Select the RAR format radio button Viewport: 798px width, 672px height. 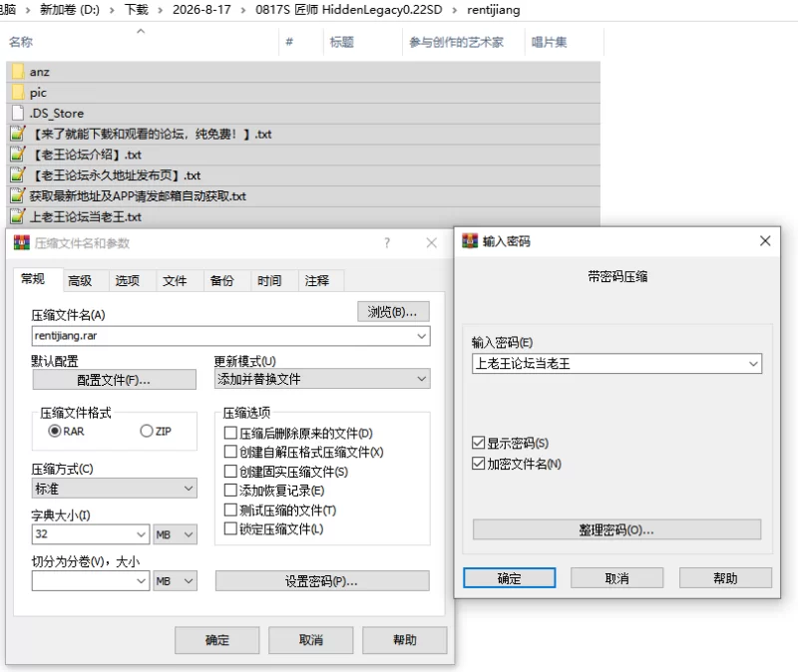pos(55,431)
